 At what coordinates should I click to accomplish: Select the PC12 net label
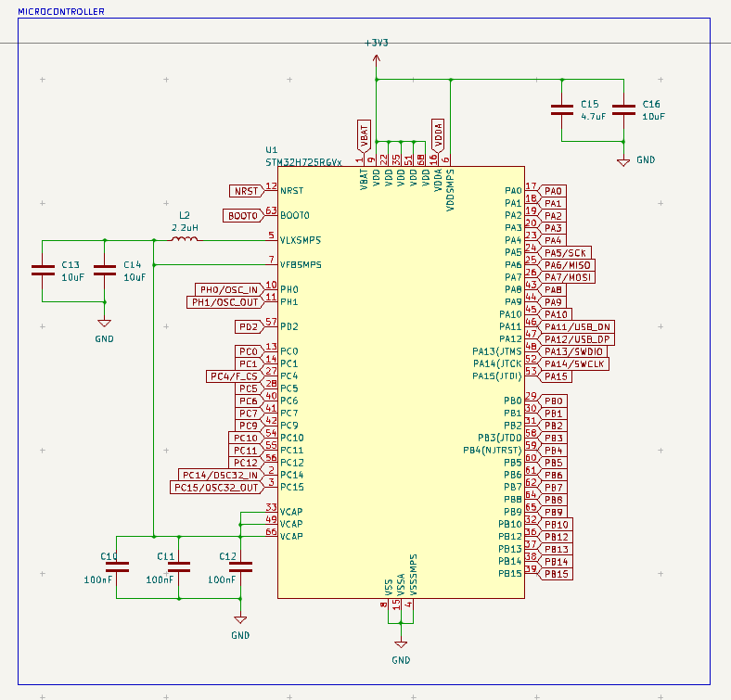pyautogui.click(x=246, y=464)
